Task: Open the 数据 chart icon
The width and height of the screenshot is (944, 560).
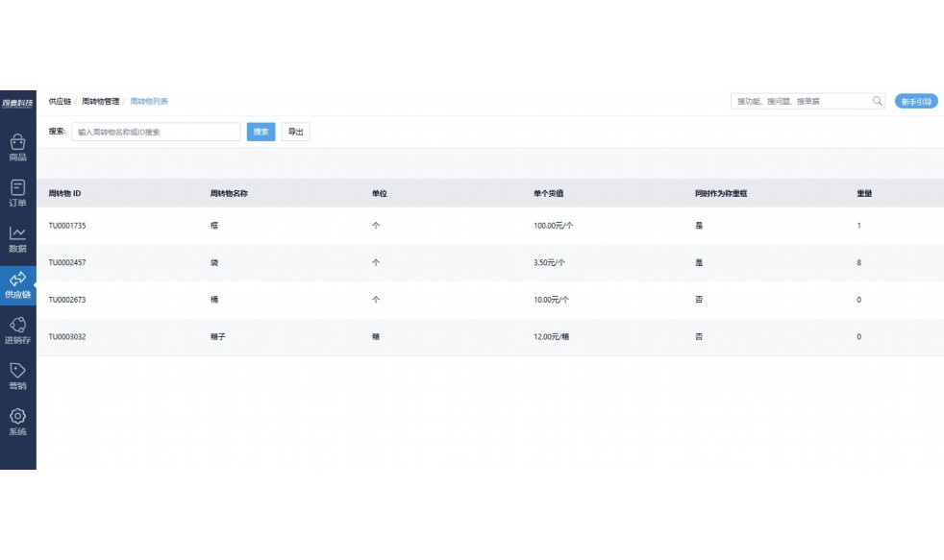Action: (x=17, y=238)
